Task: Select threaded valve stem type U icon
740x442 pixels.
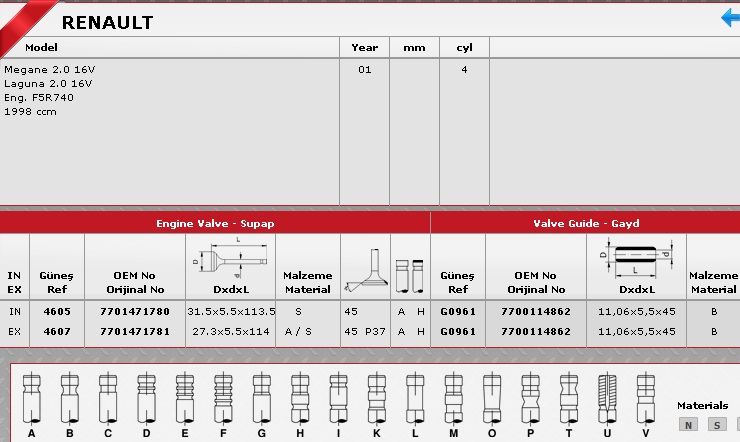Action: click(606, 399)
